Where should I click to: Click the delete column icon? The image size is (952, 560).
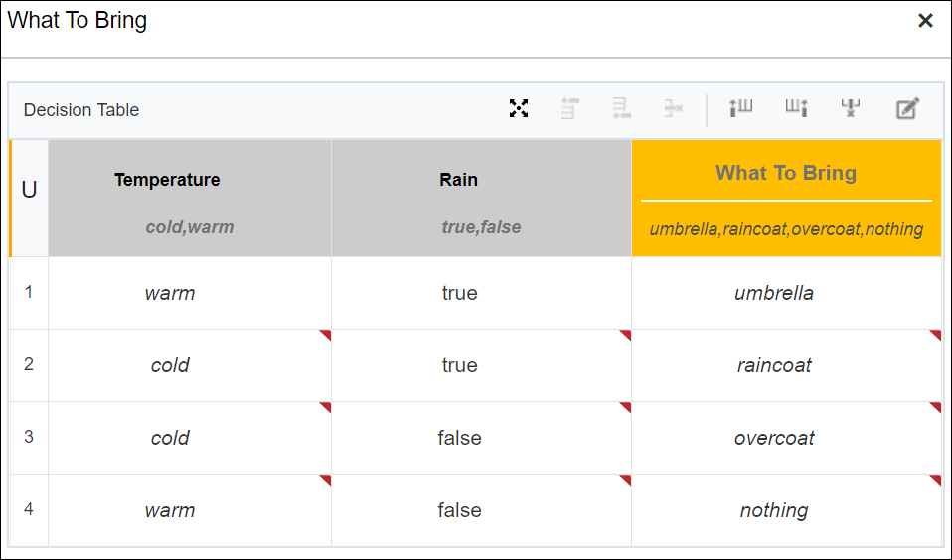[850, 108]
